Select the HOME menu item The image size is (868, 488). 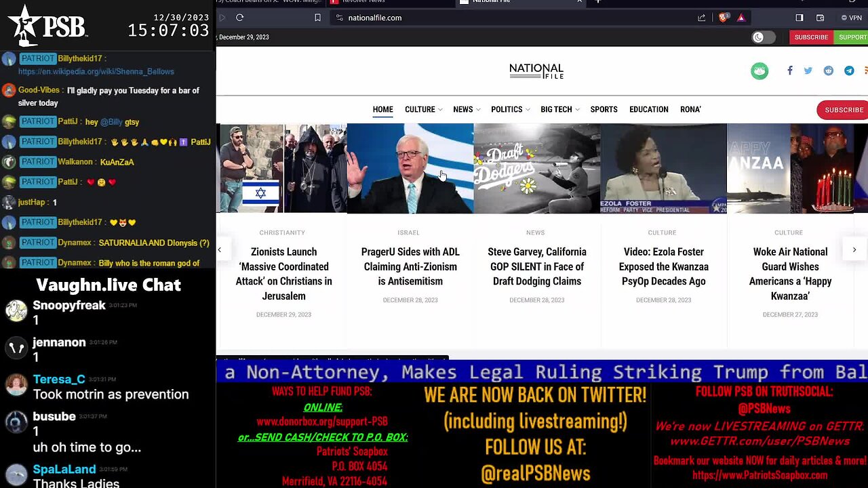pyautogui.click(x=382, y=110)
